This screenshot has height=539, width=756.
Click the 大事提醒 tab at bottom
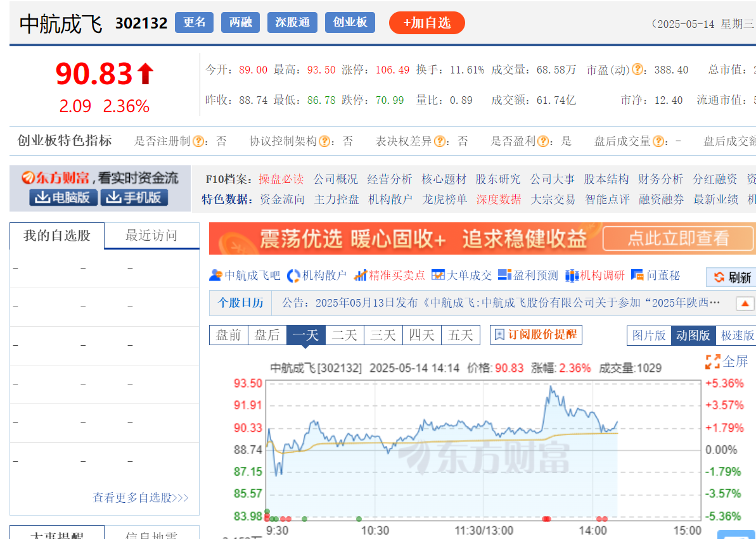57,533
